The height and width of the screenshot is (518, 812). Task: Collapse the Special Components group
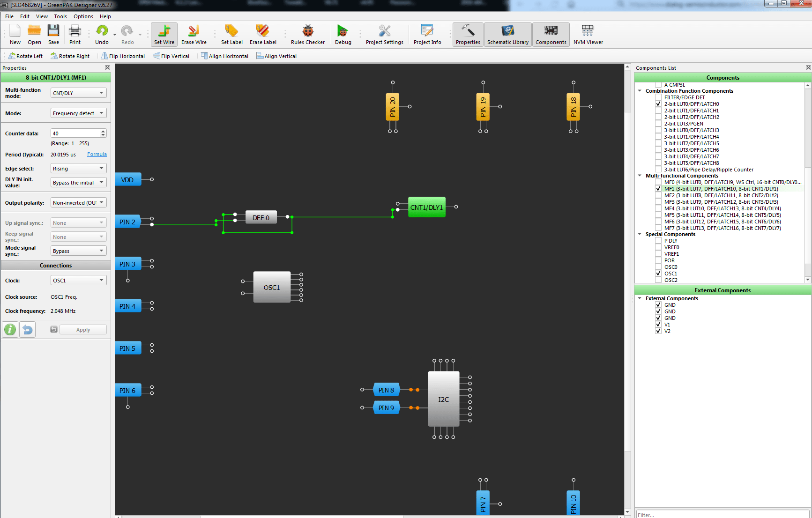[640, 234]
